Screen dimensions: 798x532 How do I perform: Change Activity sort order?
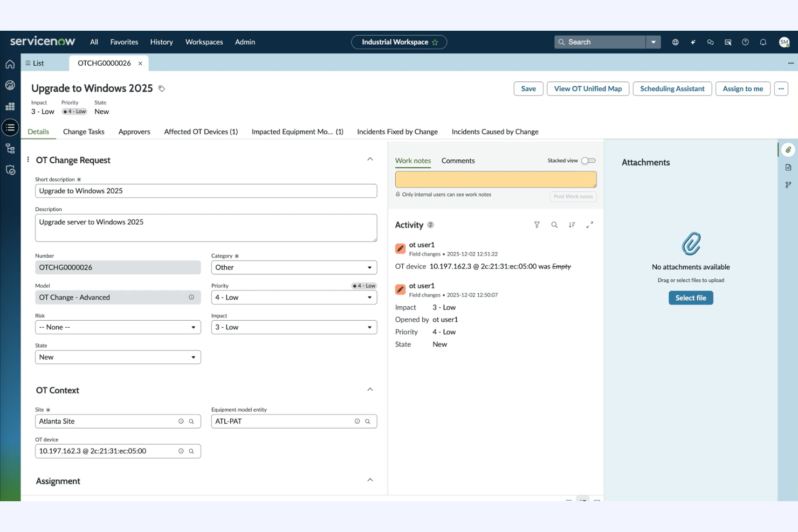click(572, 225)
